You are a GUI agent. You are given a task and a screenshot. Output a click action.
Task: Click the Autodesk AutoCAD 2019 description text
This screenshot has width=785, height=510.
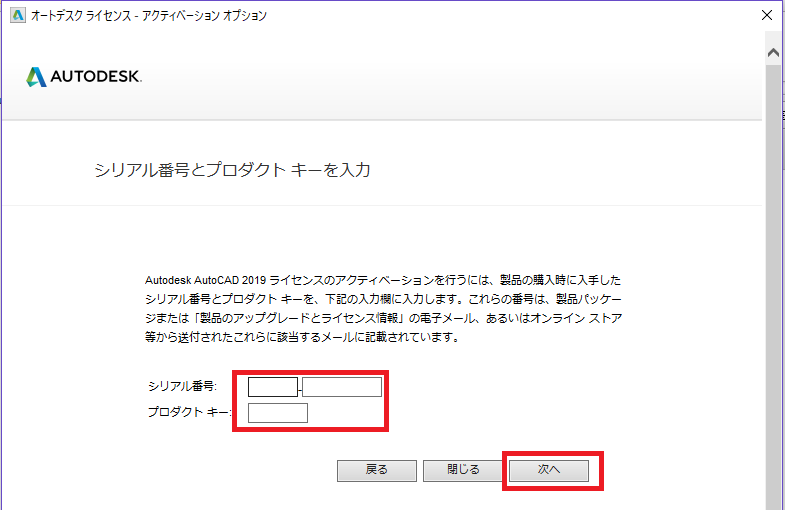(x=383, y=308)
